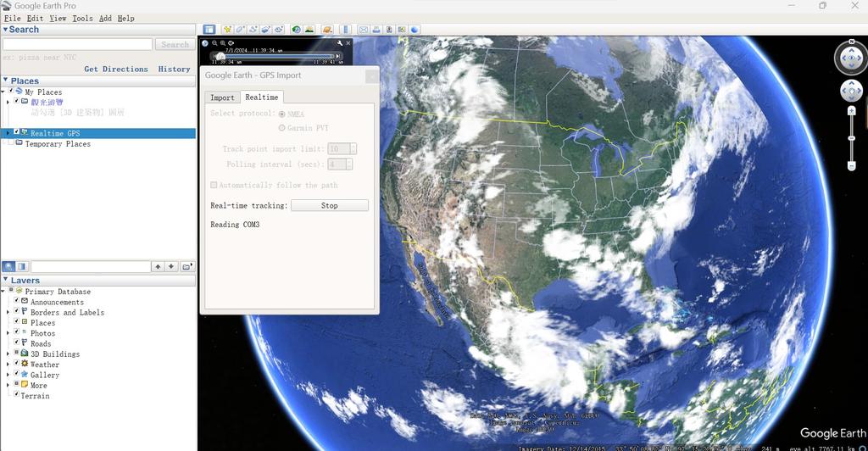Viewport: 868px width, 451px height.
Task: Disable the Announcements layer checkbox
Action: coord(16,302)
